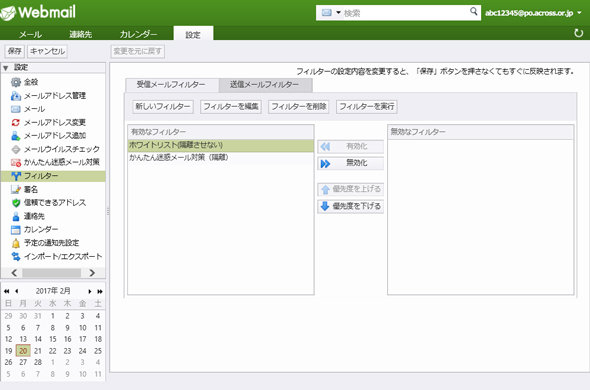This screenshot has width=590, height=390.
Task: Select 受信メールフィルター tab
Action: [171, 85]
